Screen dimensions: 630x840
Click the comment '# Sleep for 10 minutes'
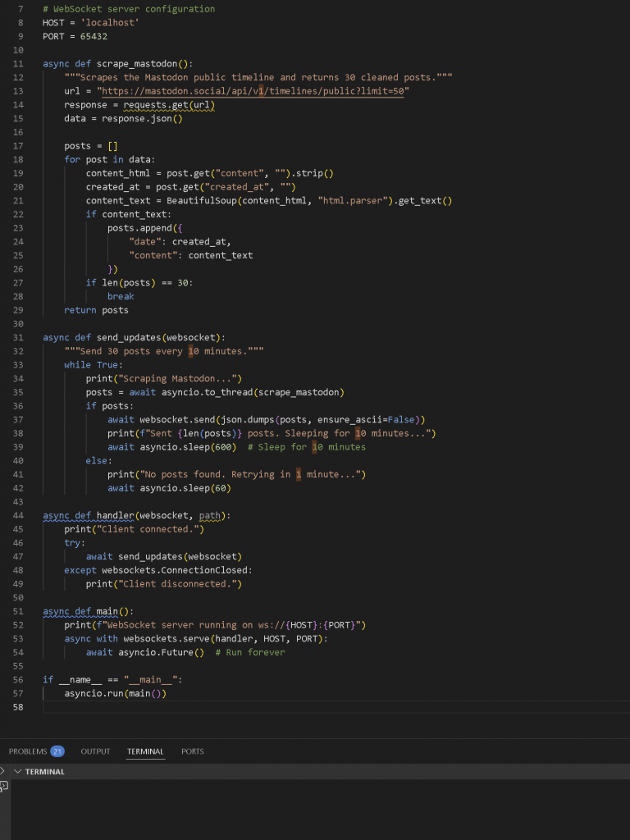point(307,447)
